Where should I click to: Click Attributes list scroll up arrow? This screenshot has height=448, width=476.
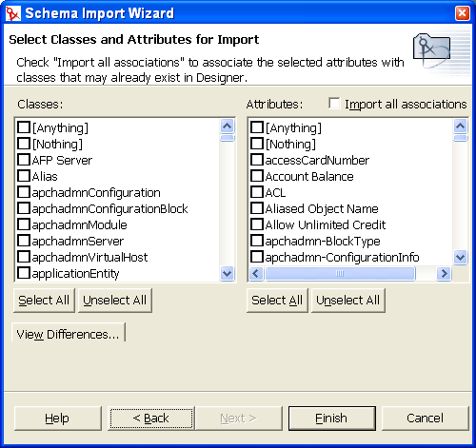(x=460, y=127)
